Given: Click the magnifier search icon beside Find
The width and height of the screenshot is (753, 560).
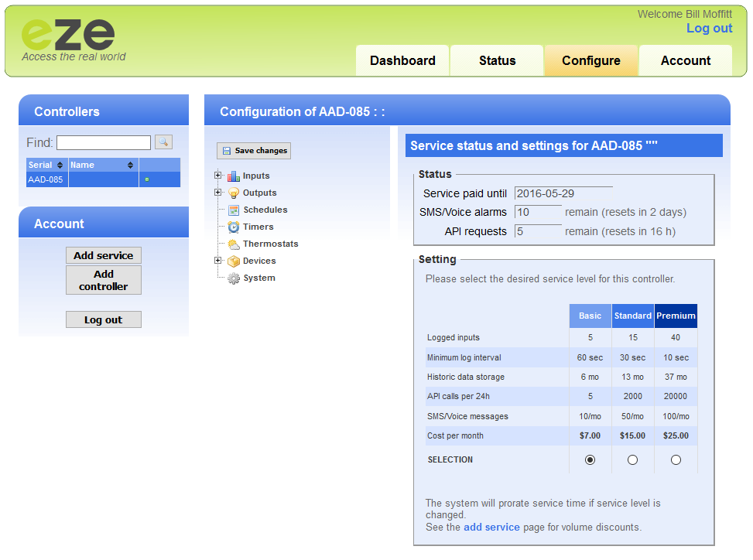Looking at the screenshot, I should click(x=163, y=142).
